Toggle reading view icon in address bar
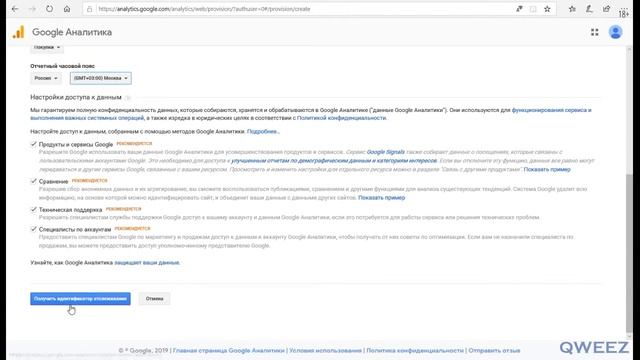This screenshot has height=360, width=640. 533,9
